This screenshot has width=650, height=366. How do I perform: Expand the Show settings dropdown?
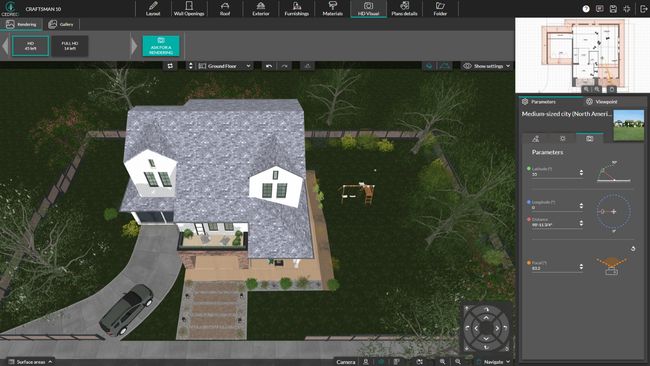tap(486, 66)
